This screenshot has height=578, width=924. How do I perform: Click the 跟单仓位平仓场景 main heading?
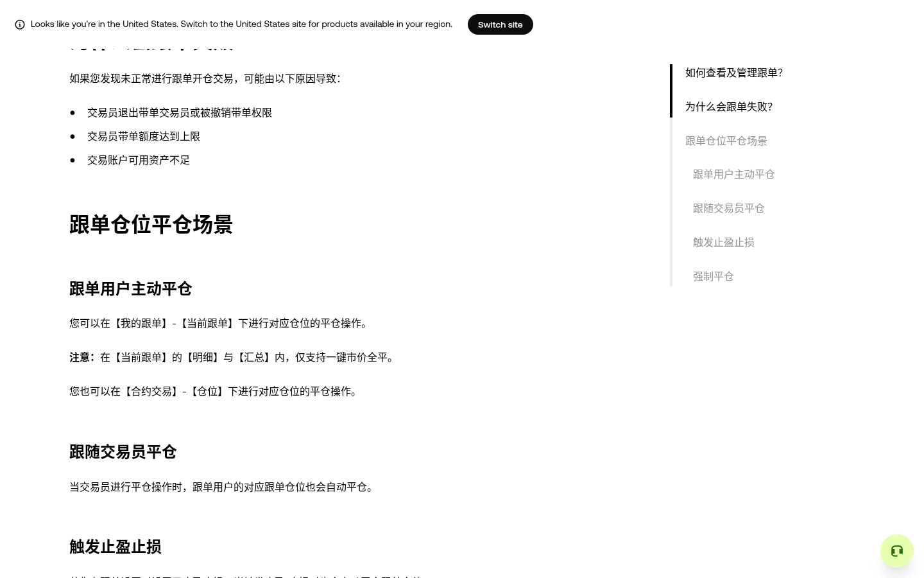[x=151, y=225]
